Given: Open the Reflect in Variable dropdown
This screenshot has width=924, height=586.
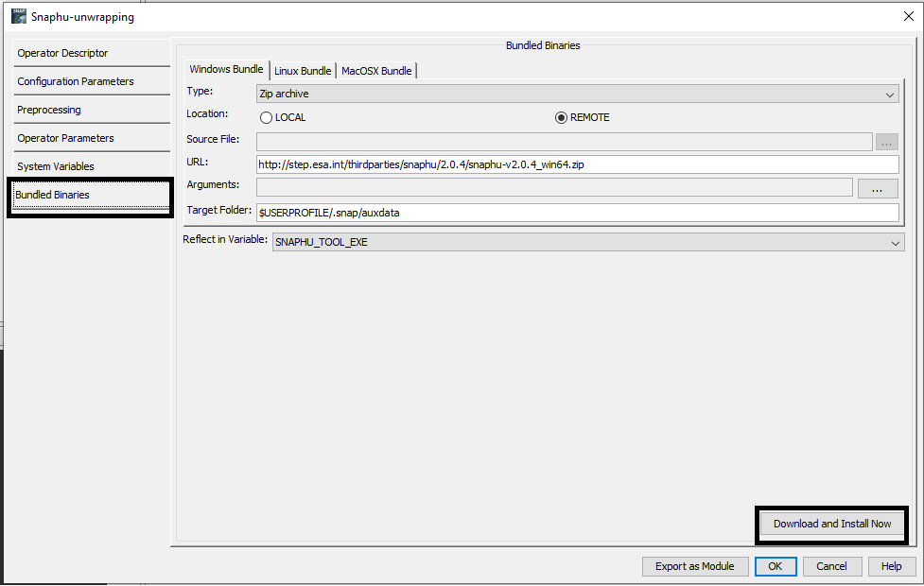Looking at the screenshot, I should (x=588, y=242).
